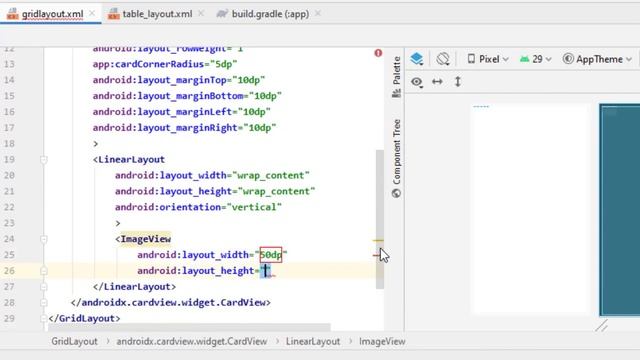Image resolution: width=640 pixels, height=360 pixels.
Task: Select GridLayout in the breadcrumb bar
Action: 74,342
